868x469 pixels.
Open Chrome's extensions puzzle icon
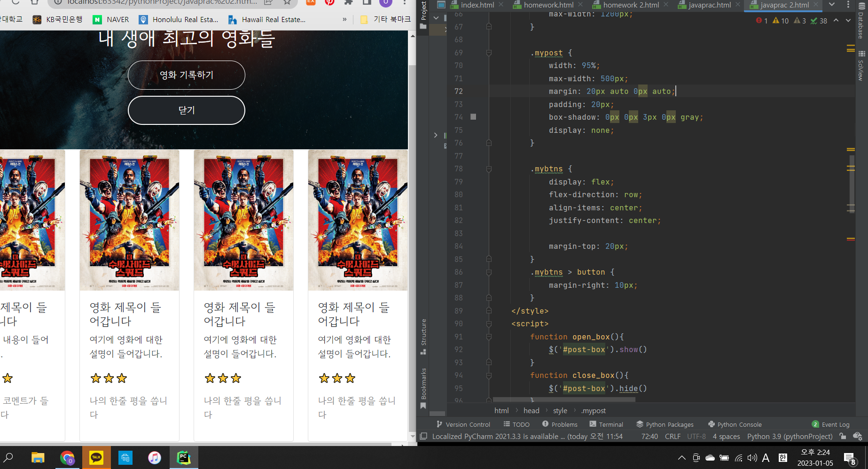(x=348, y=2)
